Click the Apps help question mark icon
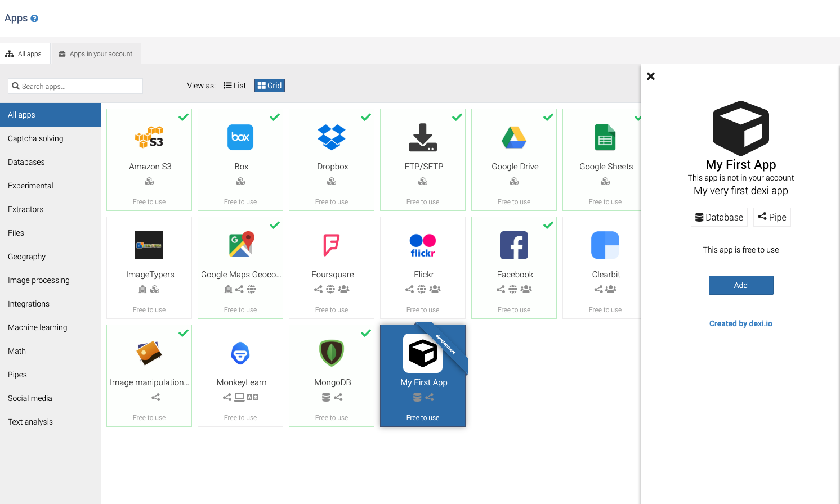The image size is (840, 504). point(34,19)
